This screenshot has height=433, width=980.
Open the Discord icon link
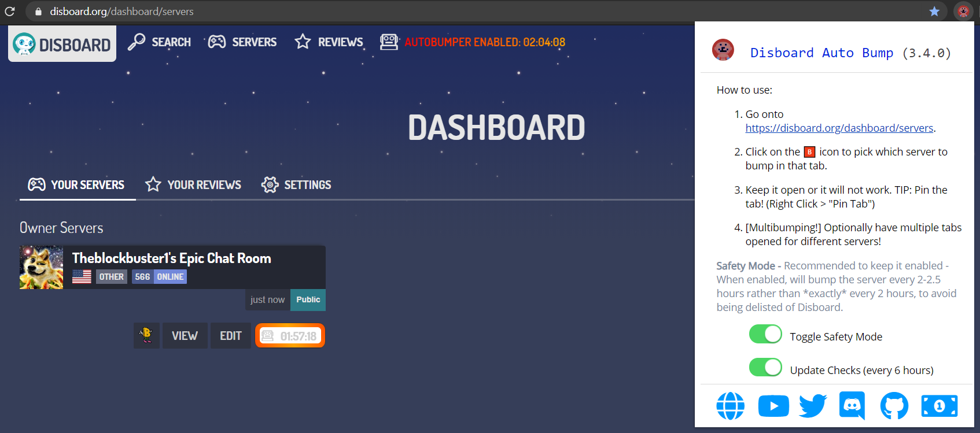(x=852, y=405)
